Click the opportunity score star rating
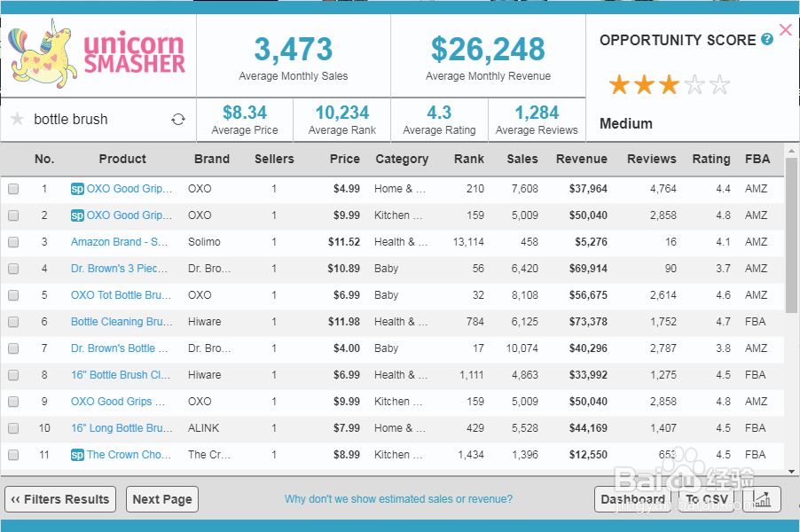 point(669,84)
